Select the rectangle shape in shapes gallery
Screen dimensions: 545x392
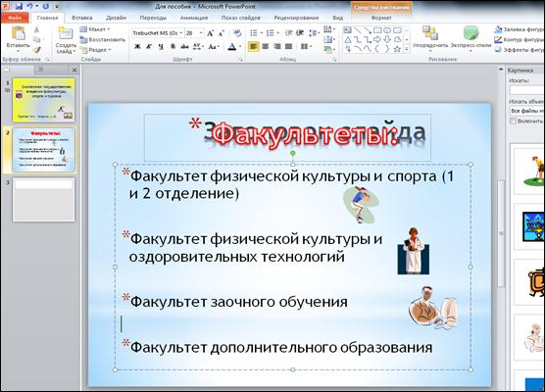point(377,30)
